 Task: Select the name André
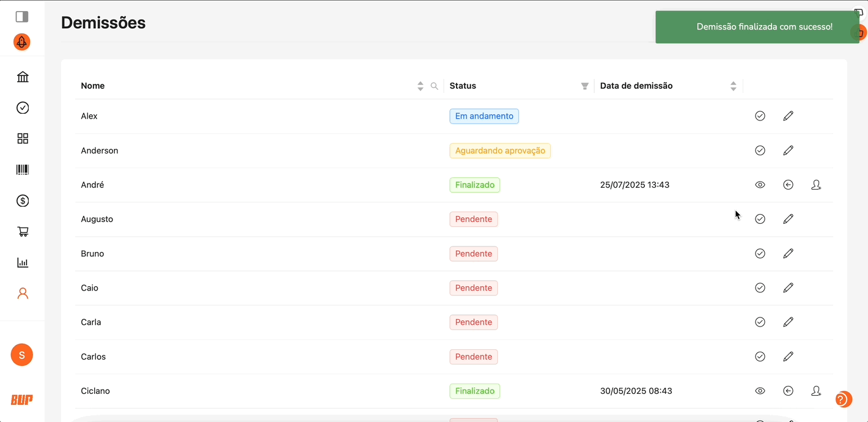coord(92,185)
